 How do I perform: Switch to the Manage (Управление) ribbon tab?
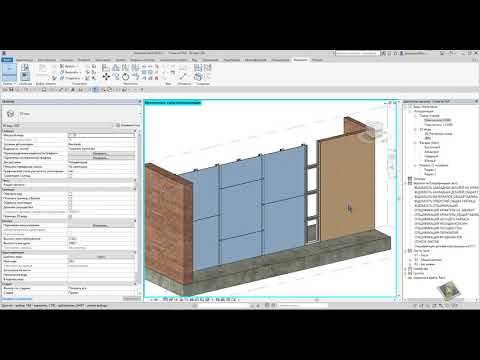coord(210,60)
